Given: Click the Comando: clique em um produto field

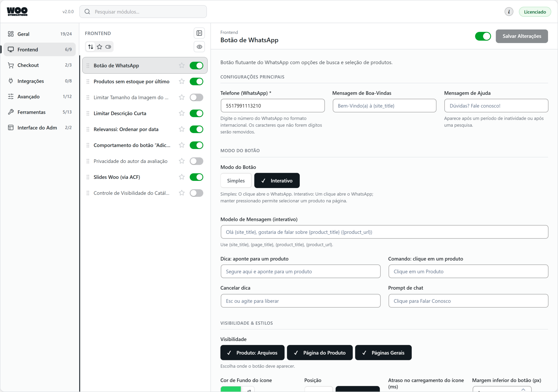Looking at the screenshot, I should click(x=468, y=272).
